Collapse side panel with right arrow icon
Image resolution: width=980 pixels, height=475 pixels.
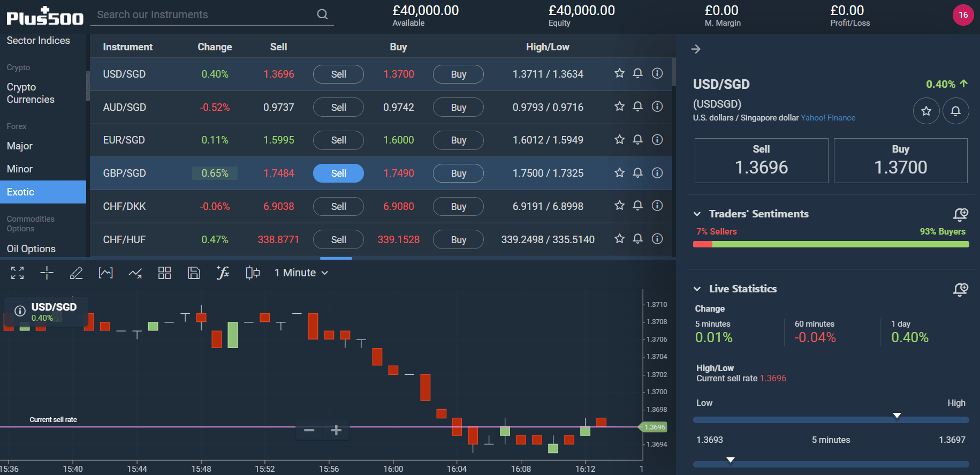click(x=696, y=49)
